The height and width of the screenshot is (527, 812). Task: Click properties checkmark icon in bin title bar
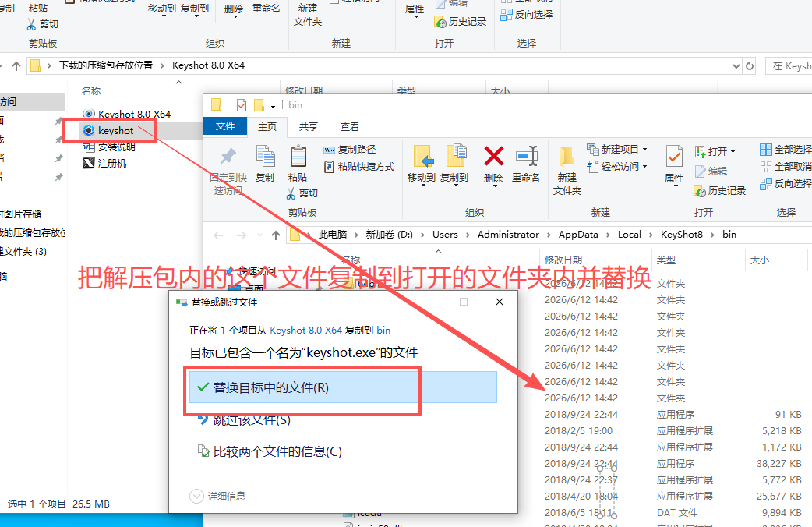point(242,105)
